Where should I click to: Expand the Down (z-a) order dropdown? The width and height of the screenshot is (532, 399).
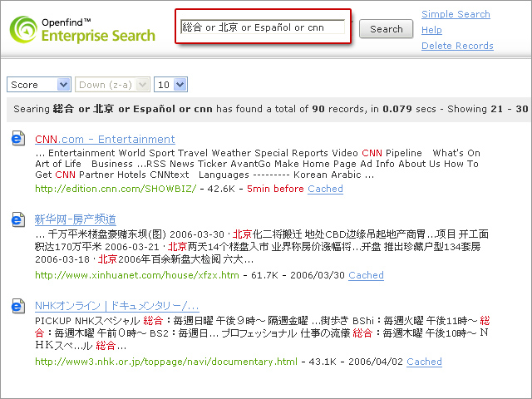[112, 85]
